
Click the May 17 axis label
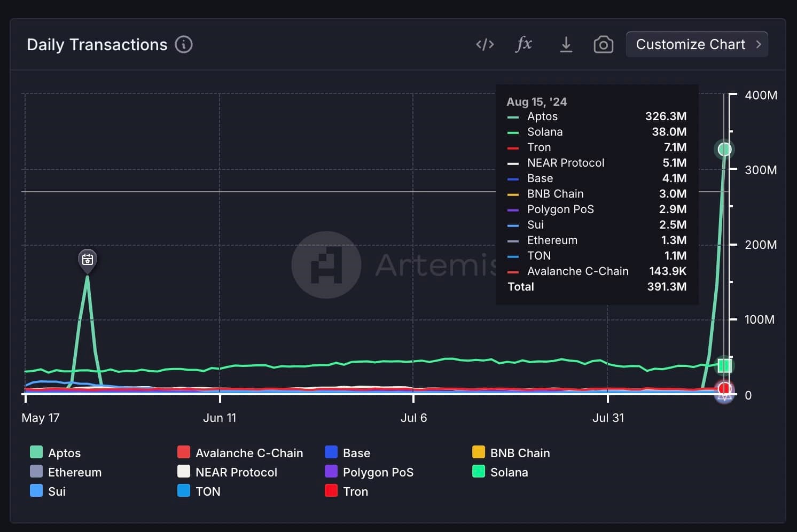[x=41, y=418]
